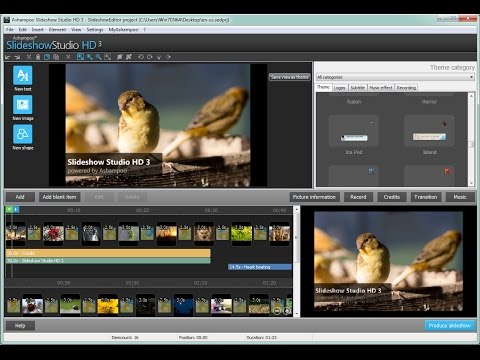This screenshot has width=480, height=360.
Task: Click the second magnifier zoom icon
Action: coord(98,57)
